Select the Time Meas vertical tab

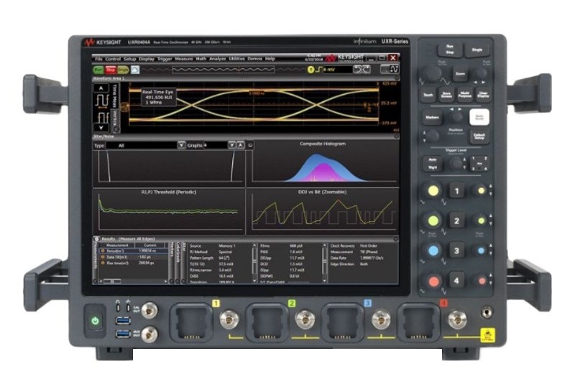coord(114,96)
